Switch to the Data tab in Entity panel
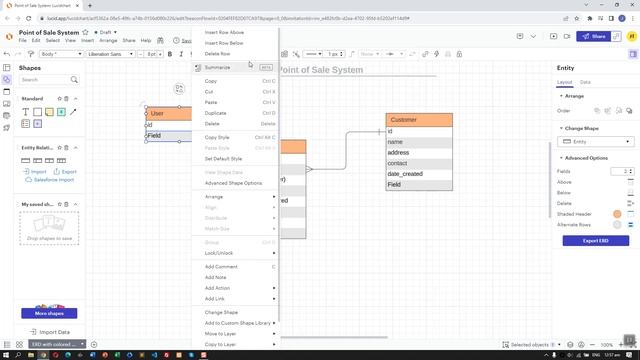This screenshot has width=640, height=360. pyautogui.click(x=585, y=82)
